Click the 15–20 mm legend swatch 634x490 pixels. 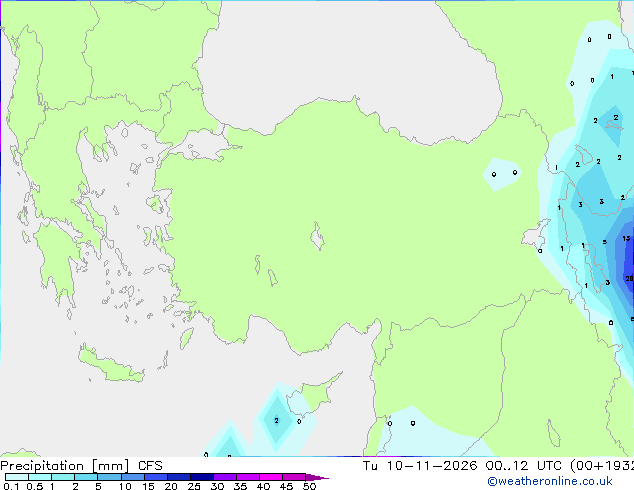coord(156,477)
